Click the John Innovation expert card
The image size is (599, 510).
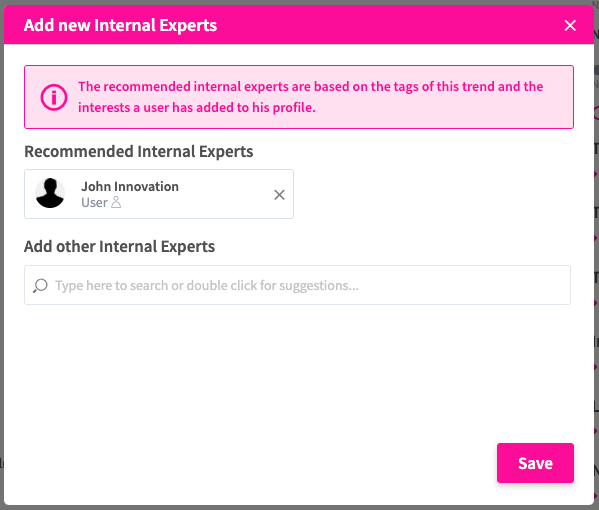tap(159, 194)
